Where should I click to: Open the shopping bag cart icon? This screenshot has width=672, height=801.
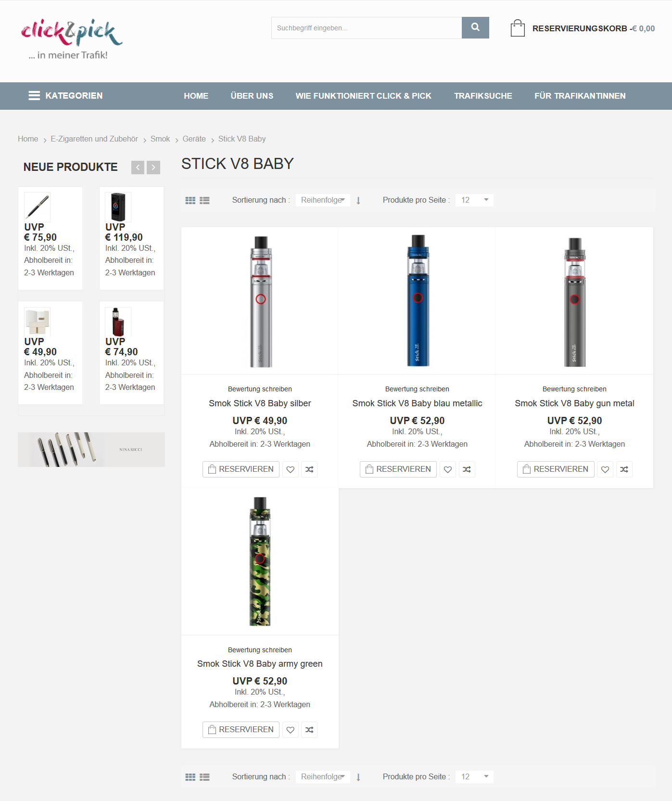tap(518, 28)
